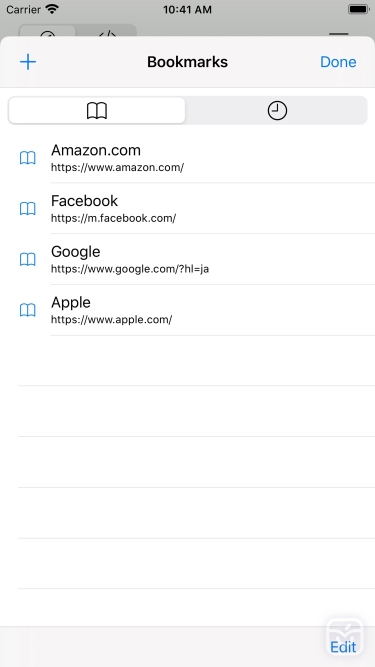Open the Google bookmark title
The image size is (375, 667).
pyautogui.click(x=76, y=252)
